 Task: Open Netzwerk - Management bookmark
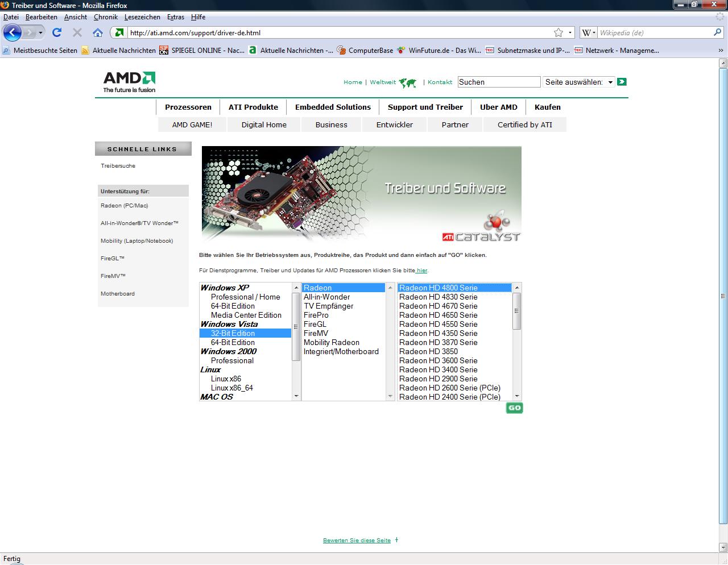pos(617,51)
